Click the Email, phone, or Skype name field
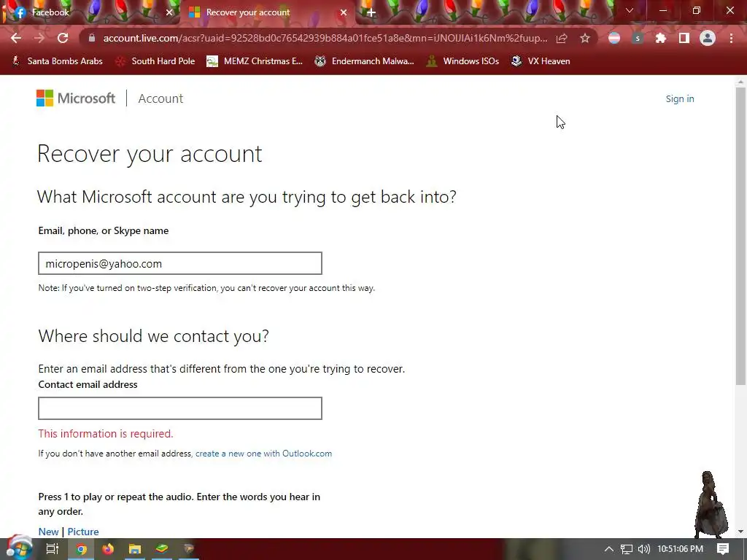This screenshot has height=560, width=747. (x=180, y=263)
